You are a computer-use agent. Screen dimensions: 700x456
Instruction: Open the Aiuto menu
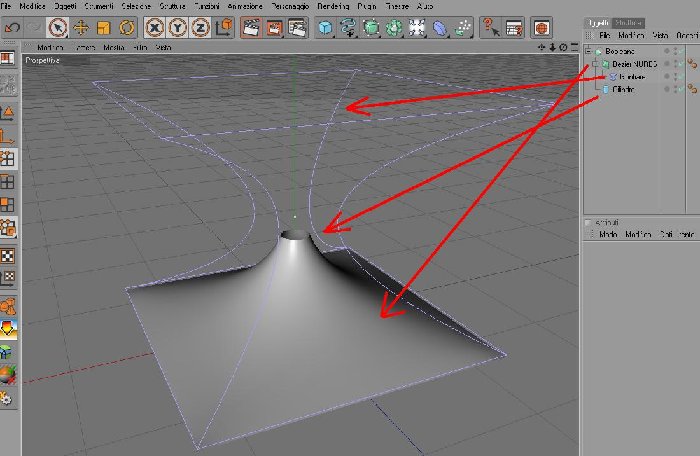[425, 6]
